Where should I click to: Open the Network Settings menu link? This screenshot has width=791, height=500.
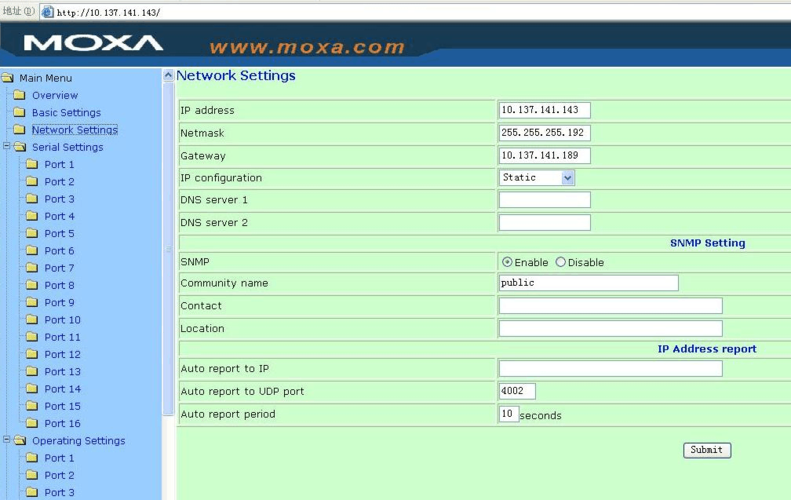tap(75, 130)
